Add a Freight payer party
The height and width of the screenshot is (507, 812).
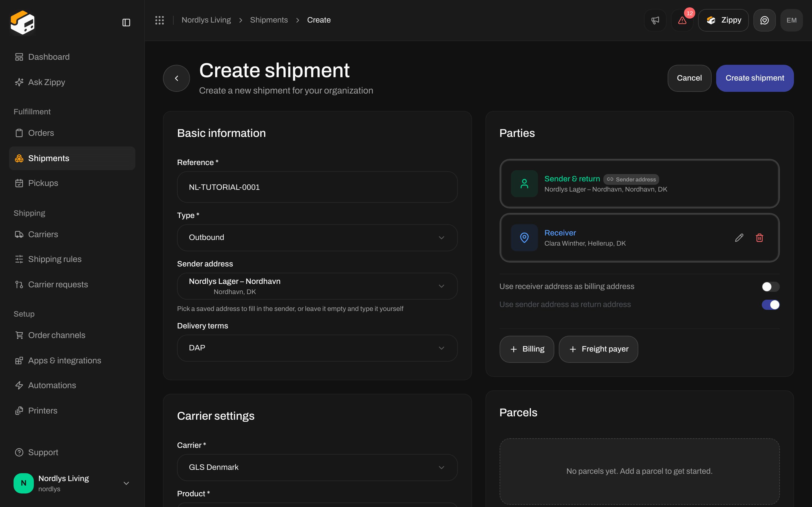point(598,349)
